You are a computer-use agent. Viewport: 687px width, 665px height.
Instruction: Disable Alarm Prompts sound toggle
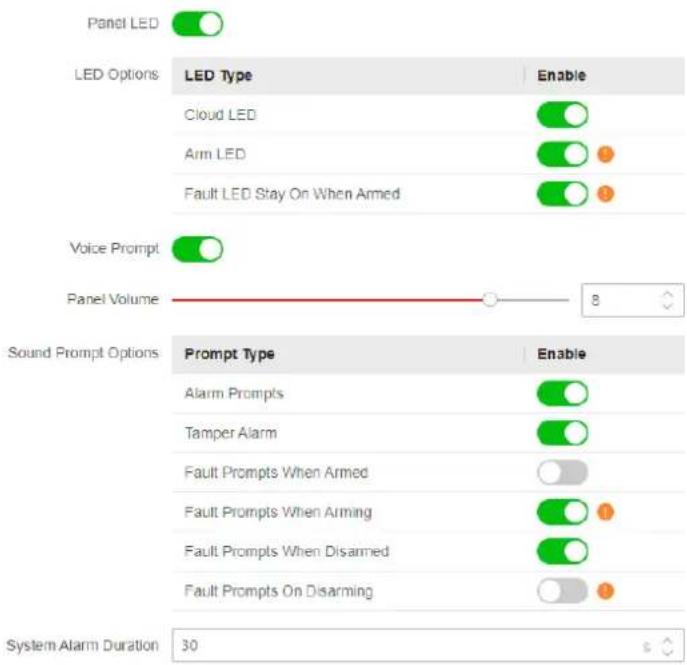(x=563, y=393)
